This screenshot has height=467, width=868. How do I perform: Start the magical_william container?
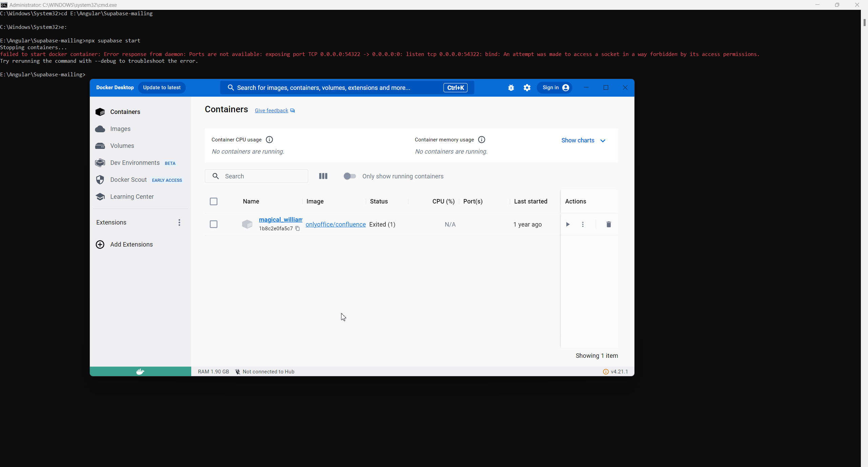pos(568,224)
